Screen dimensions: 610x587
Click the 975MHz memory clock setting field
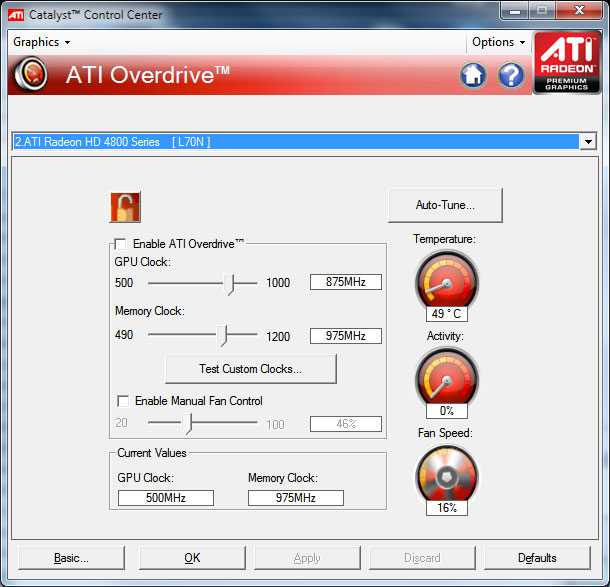click(x=345, y=336)
